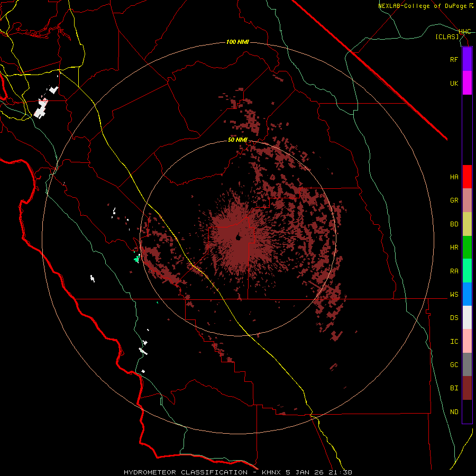This screenshot has width=476, height=476.
Task: Click the DS white legend swatch
Action: click(467, 317)
